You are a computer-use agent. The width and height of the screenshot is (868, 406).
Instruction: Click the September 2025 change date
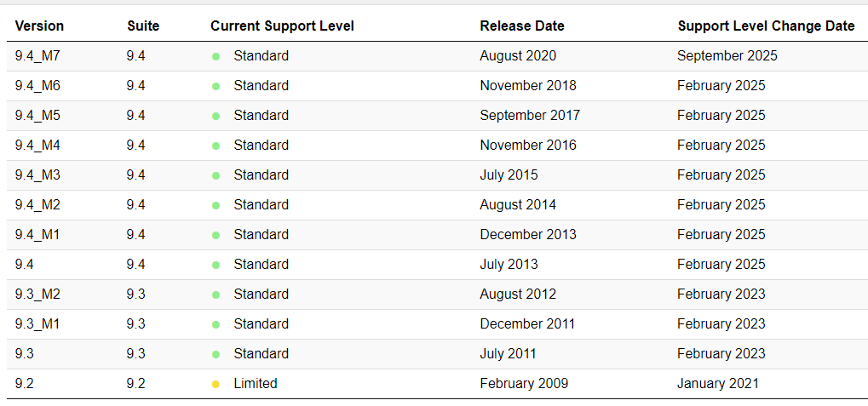pos(727,55)
